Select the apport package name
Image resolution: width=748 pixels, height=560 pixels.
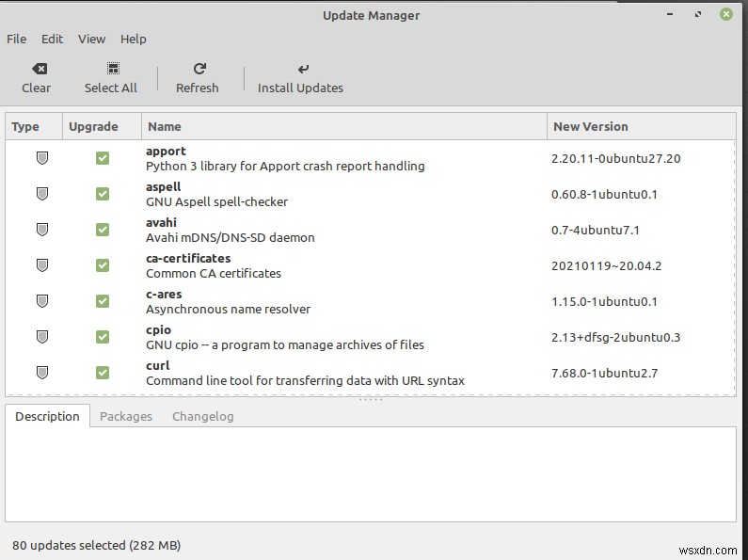pos(166,152)
